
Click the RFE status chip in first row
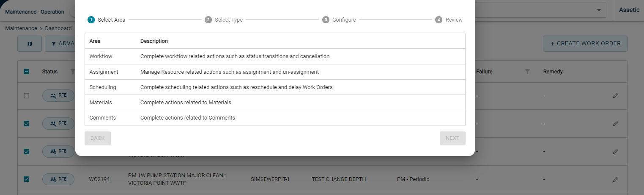click(x=58, y=96)
